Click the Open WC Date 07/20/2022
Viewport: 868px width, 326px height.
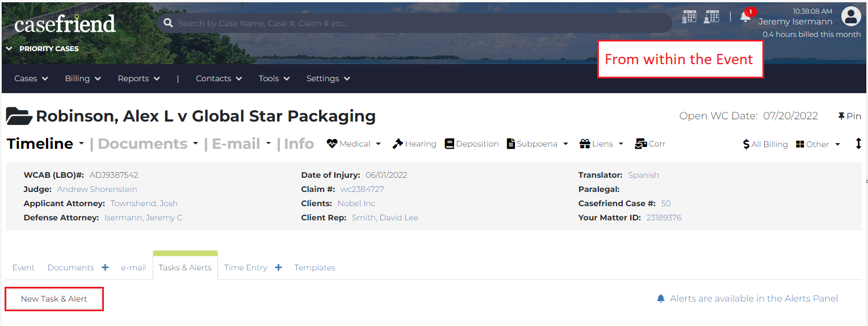coord(790,116)
